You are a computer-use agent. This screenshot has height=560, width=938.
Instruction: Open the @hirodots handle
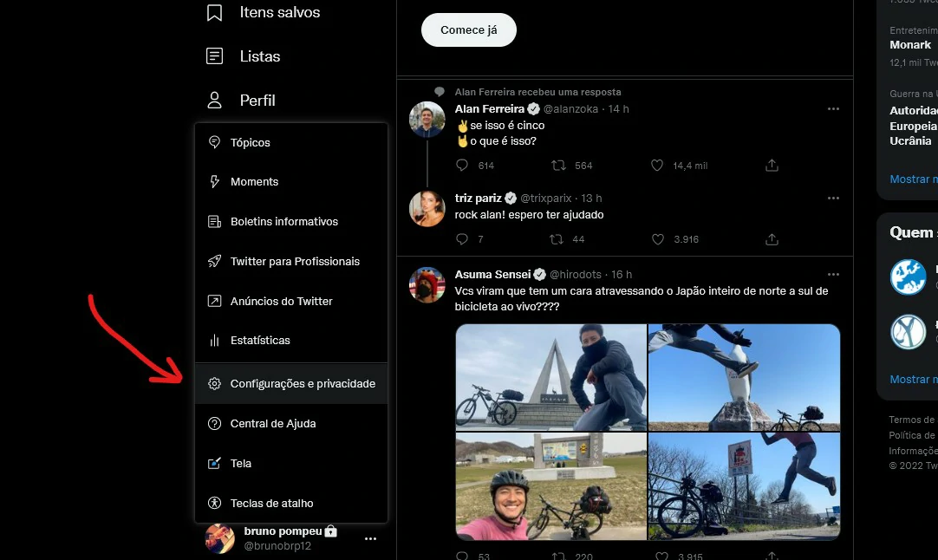point(576,274)
